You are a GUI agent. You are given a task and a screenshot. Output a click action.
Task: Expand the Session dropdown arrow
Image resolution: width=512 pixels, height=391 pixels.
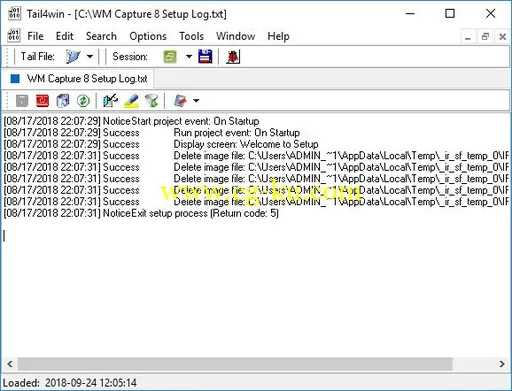pyautogui.click(x=189, y=56)
